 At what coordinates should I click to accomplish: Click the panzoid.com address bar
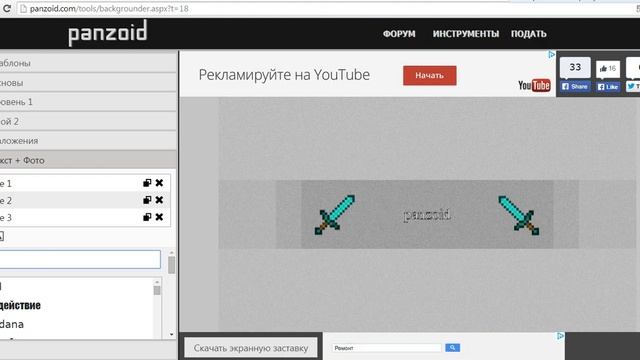click(x=327, y=9)
